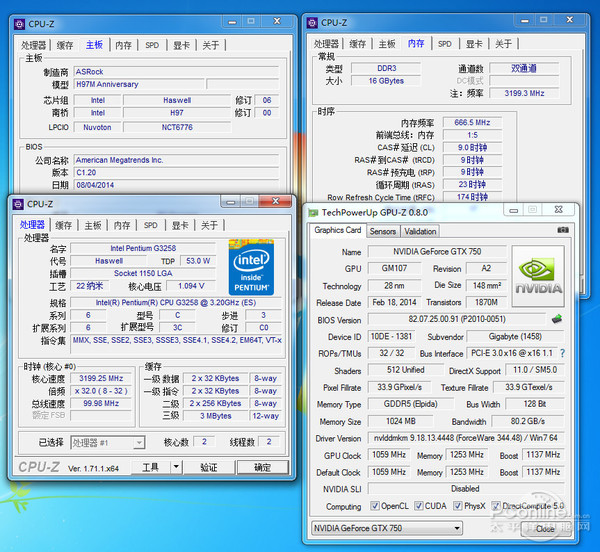Open 显卡 tab in processor CPU-Z window
This screenshot has width=600, height=552.
coord(180,225)
